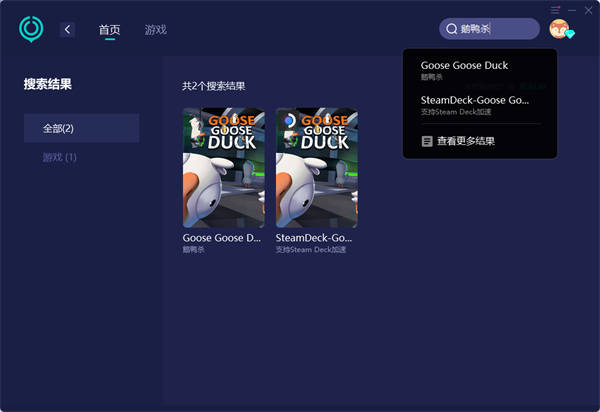Open the hamburger menu icon

555,10
